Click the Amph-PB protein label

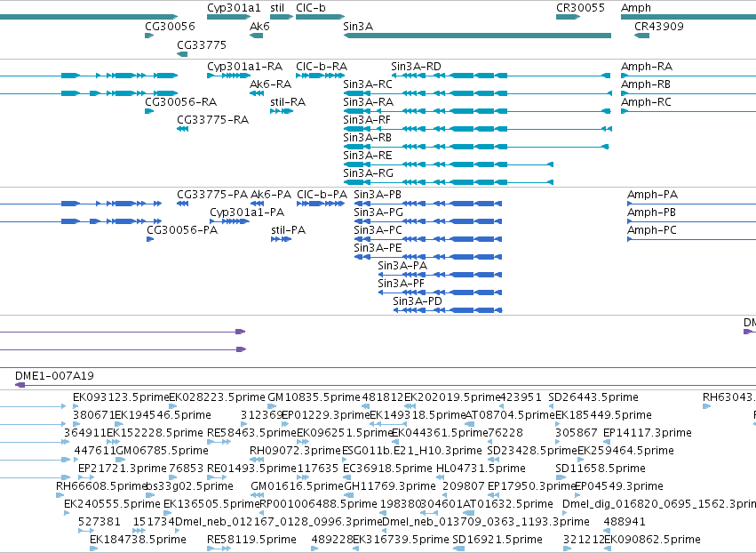[651, 212]
